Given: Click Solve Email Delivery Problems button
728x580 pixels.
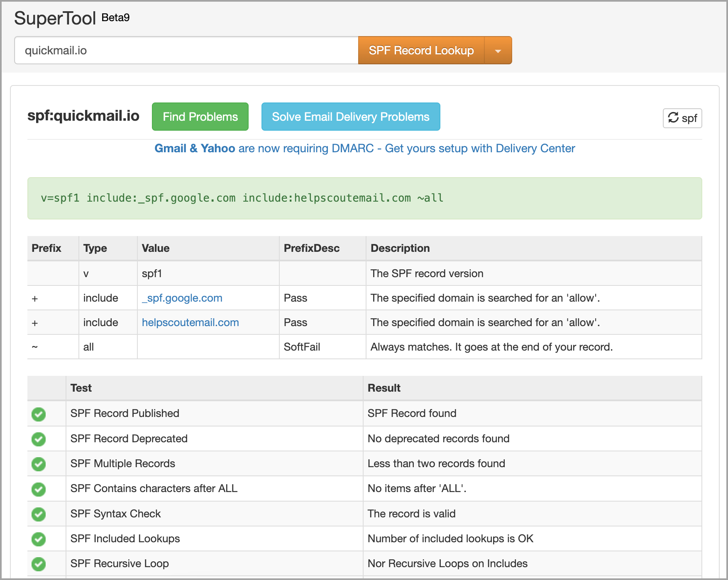Looking at the screenshot, I should [351, 117].
